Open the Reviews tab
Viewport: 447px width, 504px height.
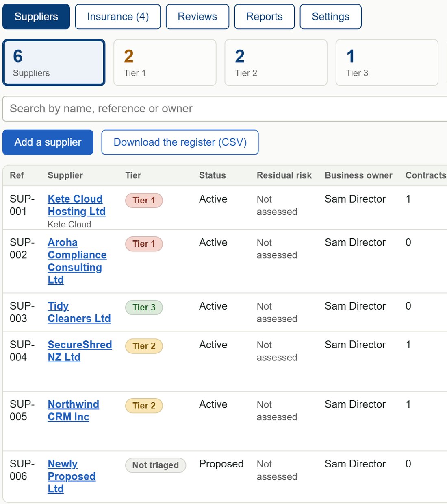point(197,17)
